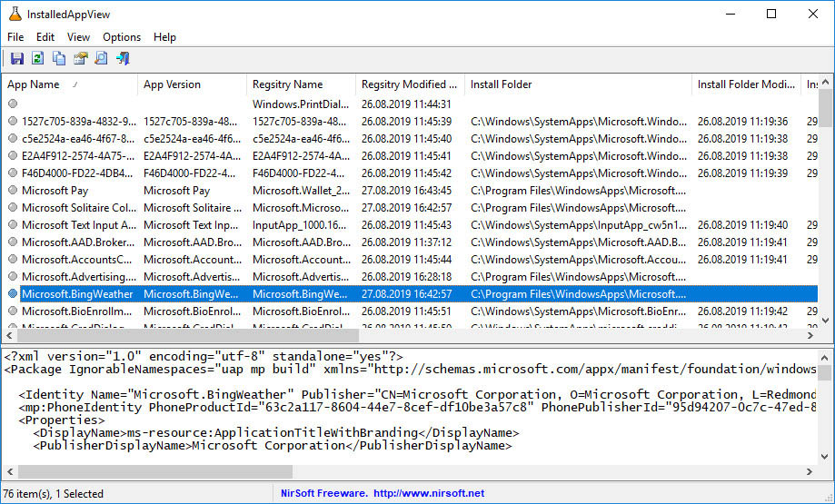Click the app list's horizontal scrollbar right arrow

click(x=810, y=335)
